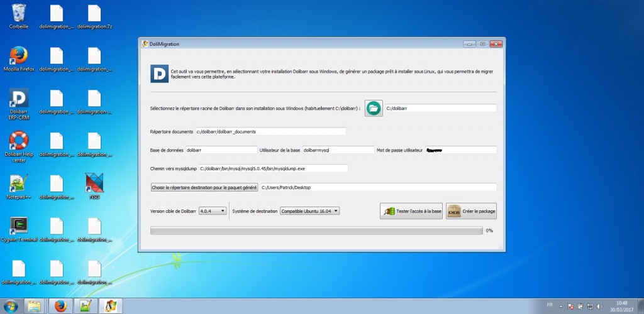Show hidden tray icons arrow
Viewport: 644px width, 314px height.
[560, 306]
